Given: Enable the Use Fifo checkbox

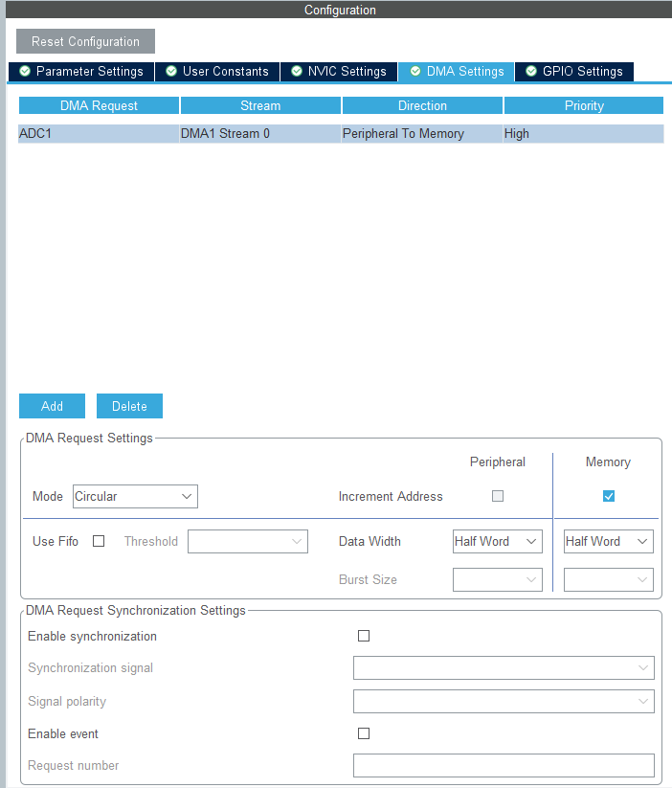Looking at the screenshot, I should [99, 541].
